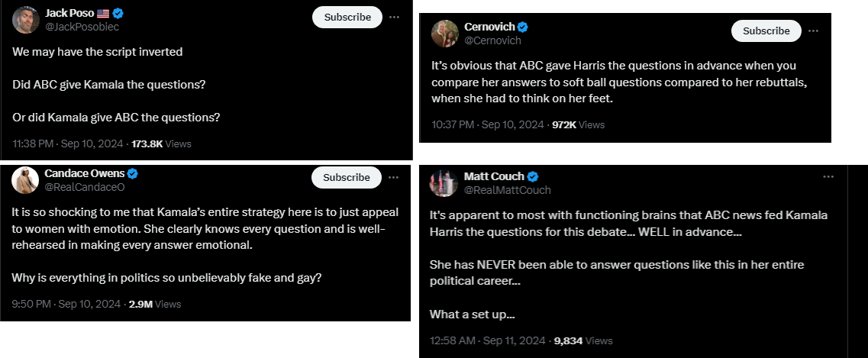Open the @RealMattCouch handle link
This screenshot has width=868, height=358.
[x=507, y=190]
